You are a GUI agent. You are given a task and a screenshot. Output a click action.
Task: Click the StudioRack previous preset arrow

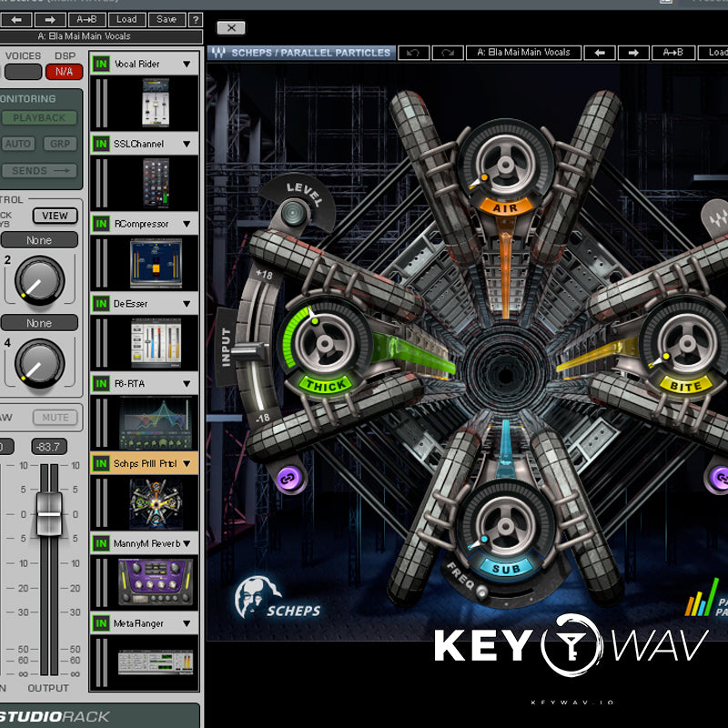(x=16, y=19)
